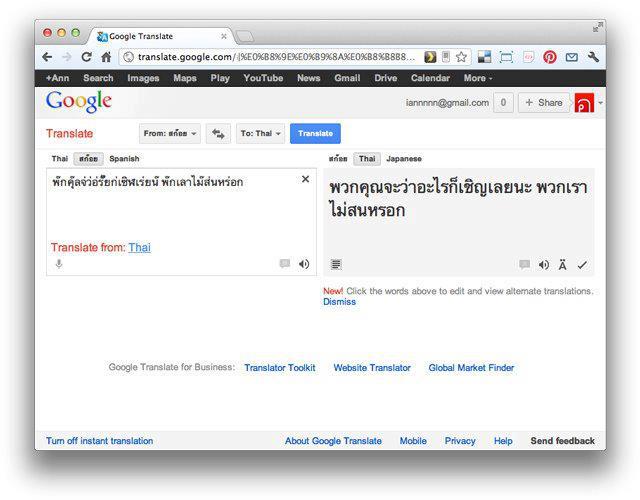Open About Google Translate link
The image size is (640, 500).
[333, 441]
